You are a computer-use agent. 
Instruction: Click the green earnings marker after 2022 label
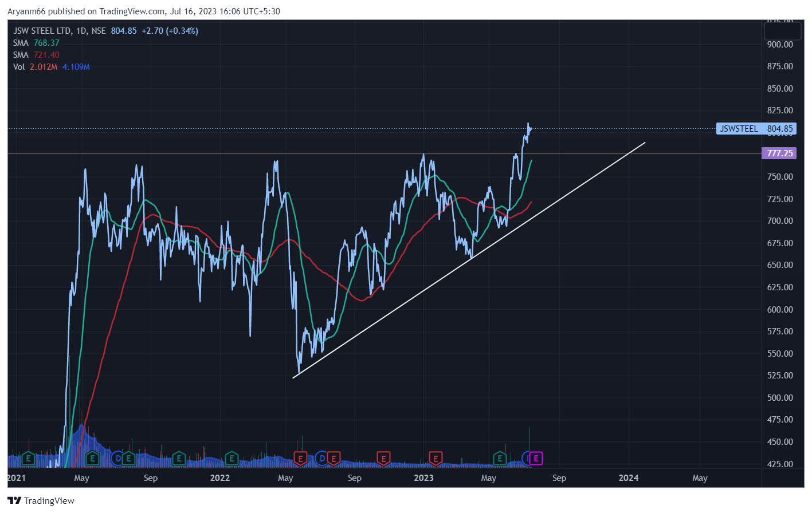232,459
